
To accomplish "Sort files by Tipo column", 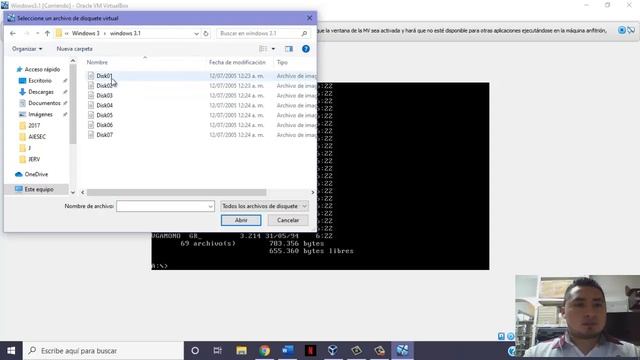I will click(x=282, y=62).
